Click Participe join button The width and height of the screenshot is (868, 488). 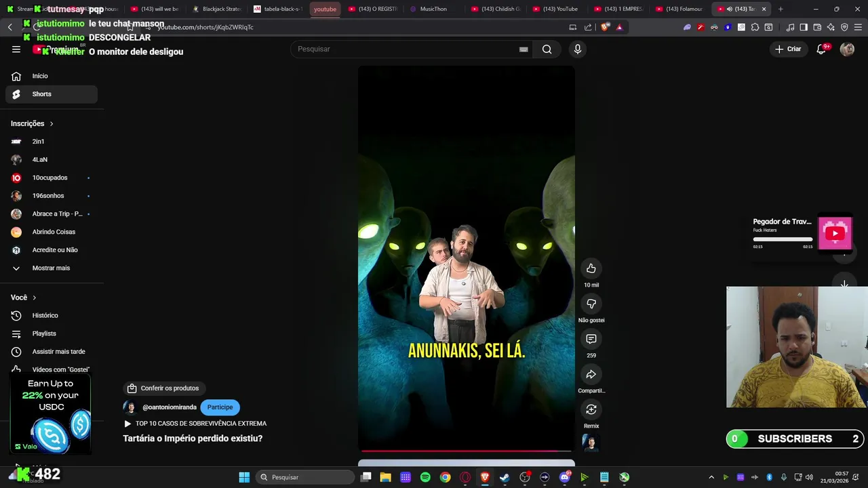point(220,407)
